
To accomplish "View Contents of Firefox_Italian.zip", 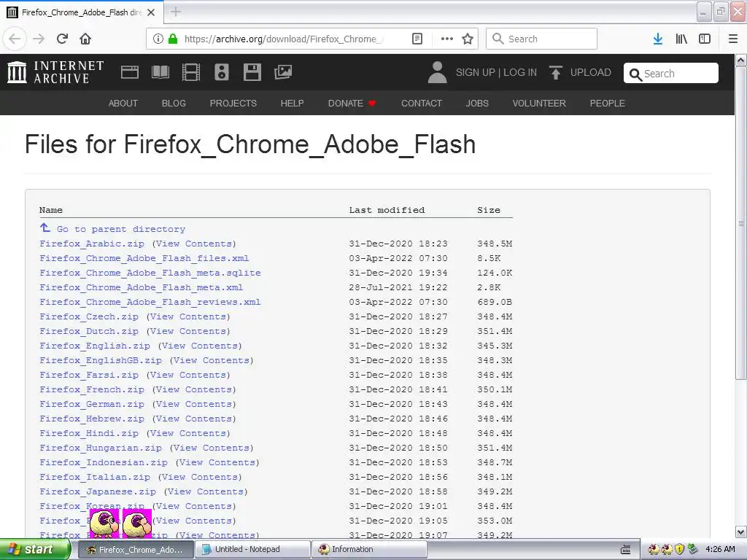I will [200, 477].
